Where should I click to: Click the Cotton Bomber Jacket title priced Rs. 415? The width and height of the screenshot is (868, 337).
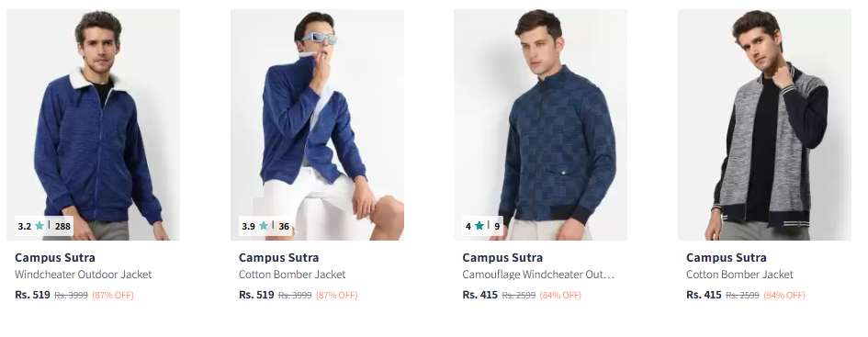point(739,275)
